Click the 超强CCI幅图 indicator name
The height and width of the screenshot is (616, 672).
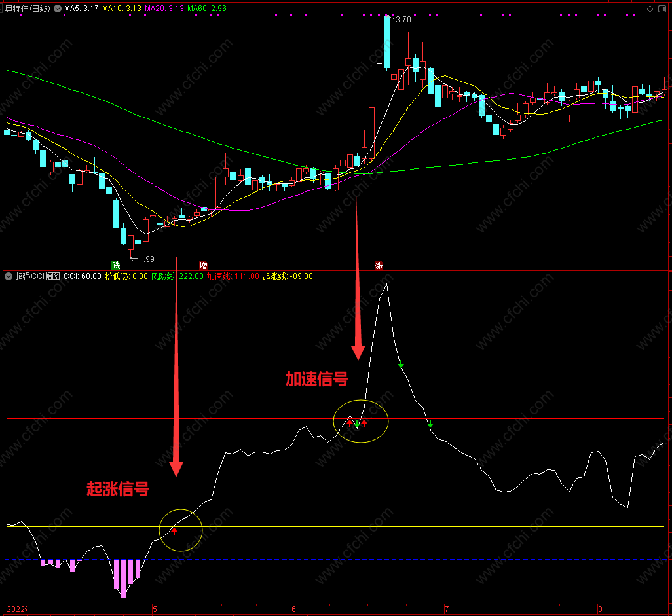pyautogui.click(x=37, y=276)
